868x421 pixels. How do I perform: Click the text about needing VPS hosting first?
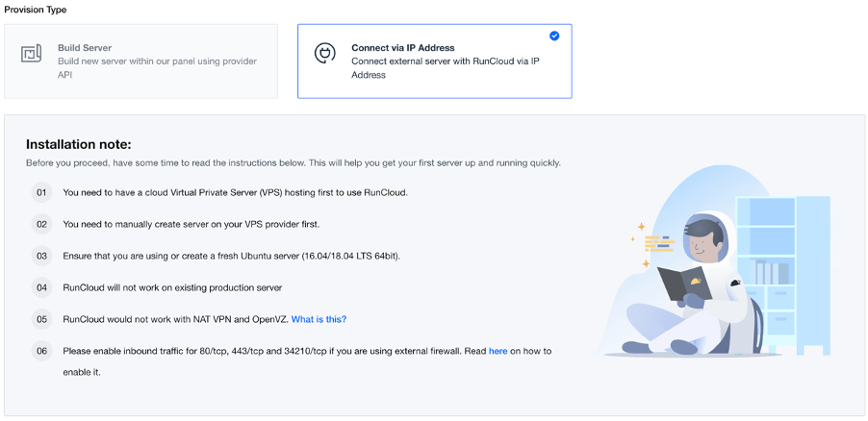pos(235,193)
